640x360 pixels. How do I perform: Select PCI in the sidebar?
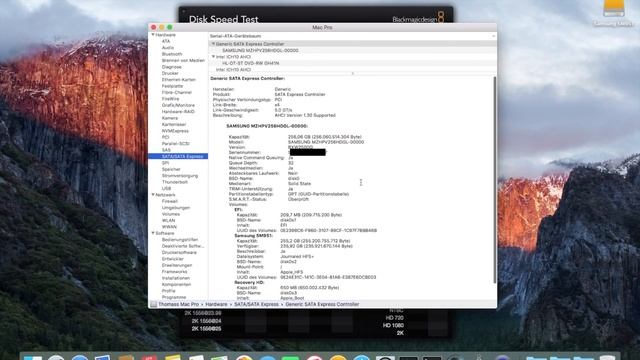point(165,137)
